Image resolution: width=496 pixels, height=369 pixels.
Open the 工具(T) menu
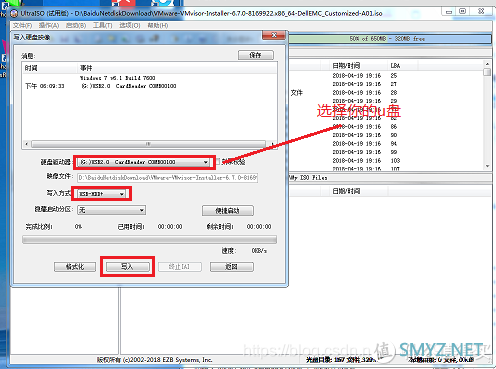[x=102, y=25]
